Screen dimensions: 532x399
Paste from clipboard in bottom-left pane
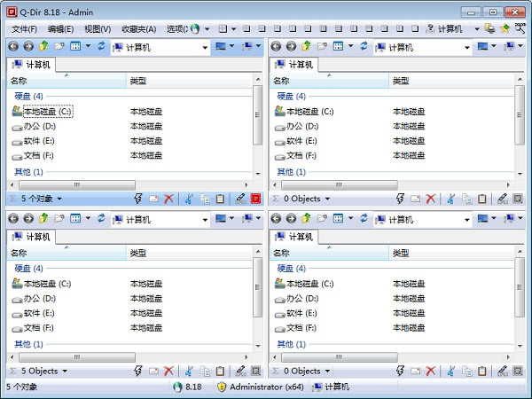coord(220,371)
